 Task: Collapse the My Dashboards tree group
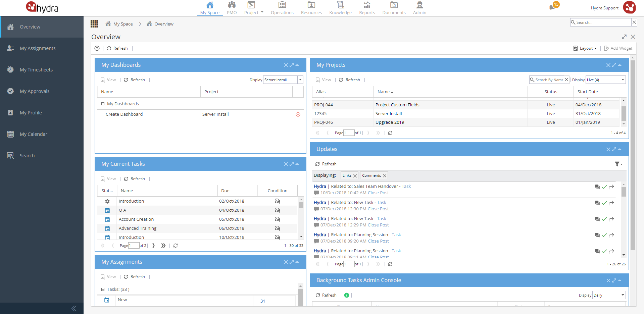pos(103,104)
